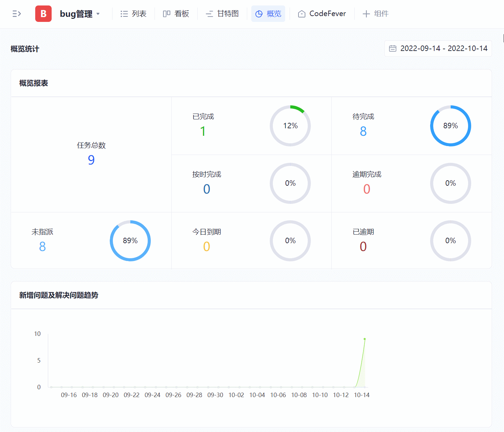
Task: Click the calendar icon in date range
Action: (x=393, y=49)
